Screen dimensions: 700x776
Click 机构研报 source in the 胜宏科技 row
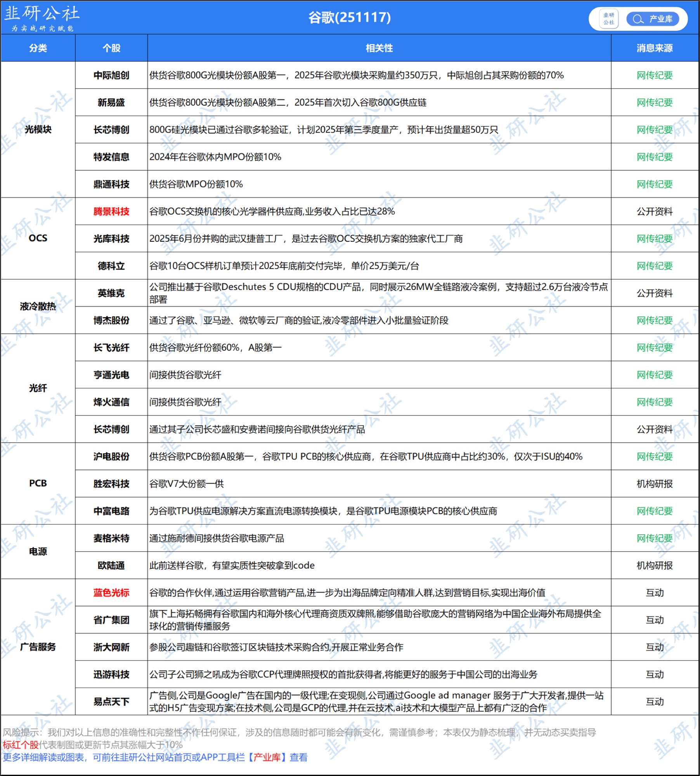point(654,484)
